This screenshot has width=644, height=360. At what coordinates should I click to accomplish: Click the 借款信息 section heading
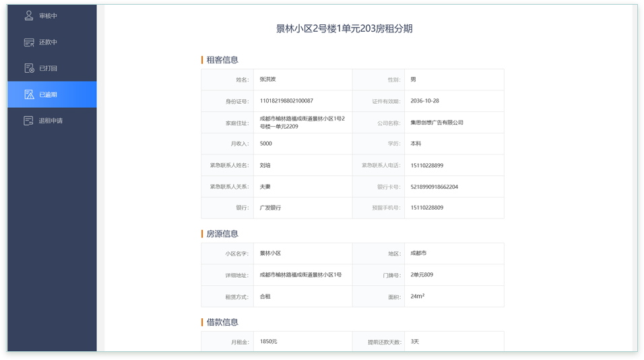pyautogui.click(x=222, y=322)
